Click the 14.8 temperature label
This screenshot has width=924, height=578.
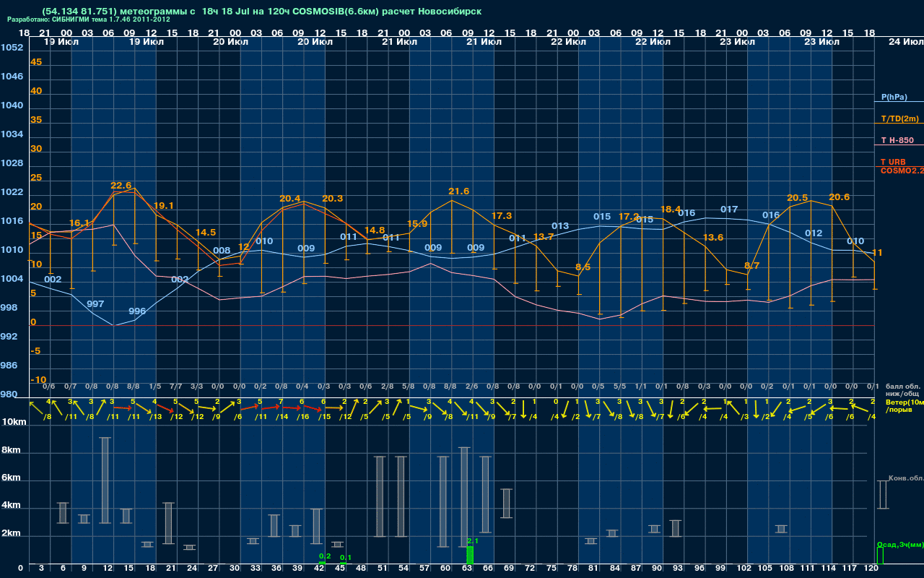pyautogui.click(x=375, y=230)
